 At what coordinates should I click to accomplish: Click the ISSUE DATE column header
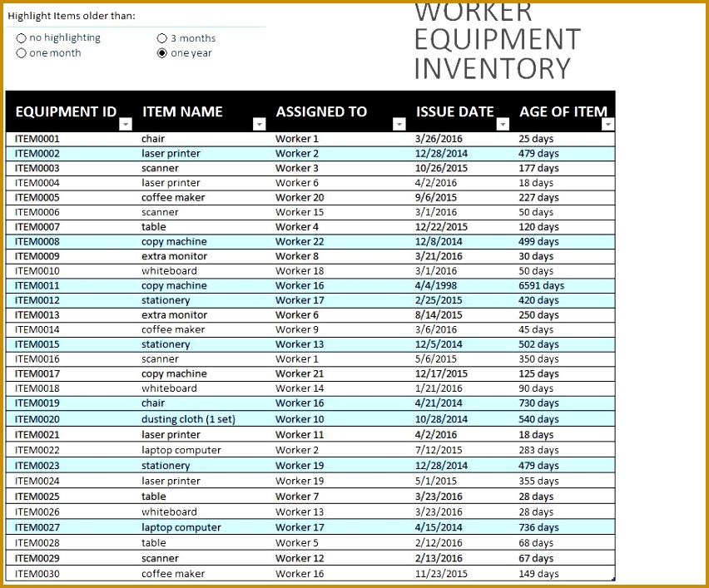(x=455, y=111)
